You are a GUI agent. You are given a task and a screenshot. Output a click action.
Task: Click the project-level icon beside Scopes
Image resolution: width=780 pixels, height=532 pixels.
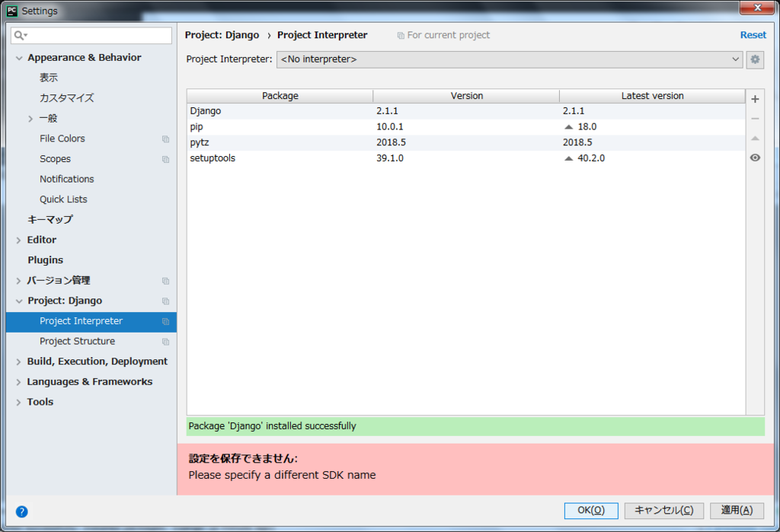pyautogui.click(x=165, y=160)
